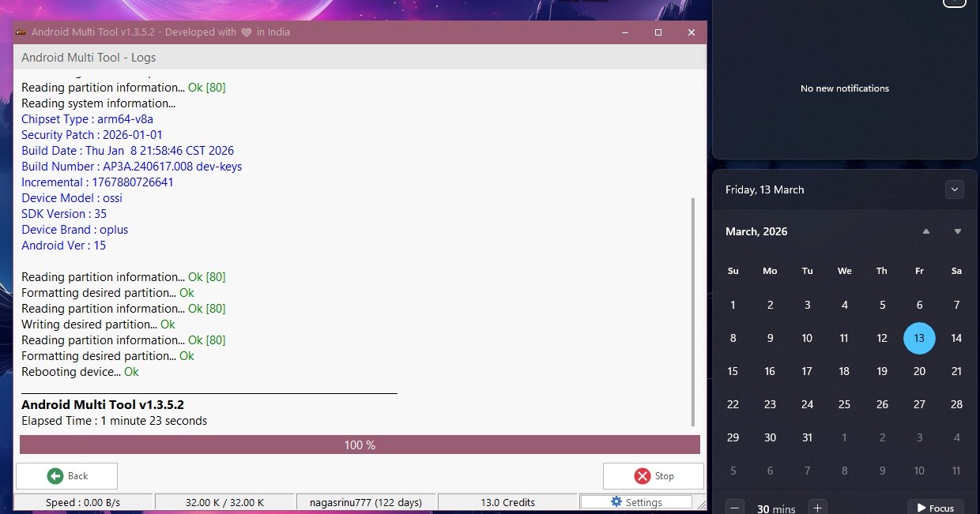Go to next month with down arrow
Viewport: 980px width, 514px height.
pyautogui.click(x=957, y=231)
